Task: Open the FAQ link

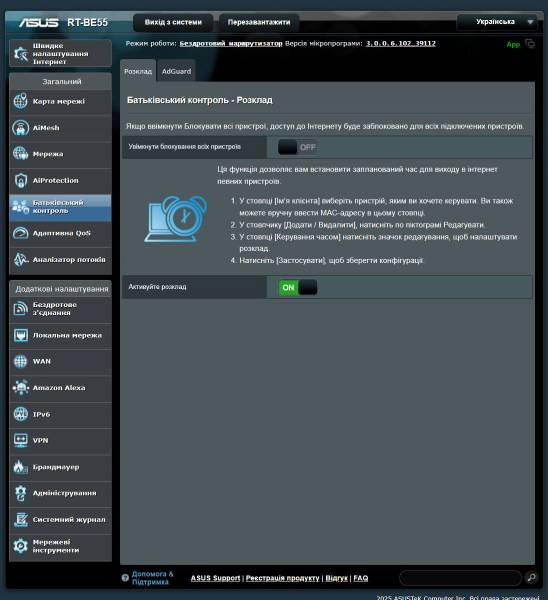Action: click(360, 578)
